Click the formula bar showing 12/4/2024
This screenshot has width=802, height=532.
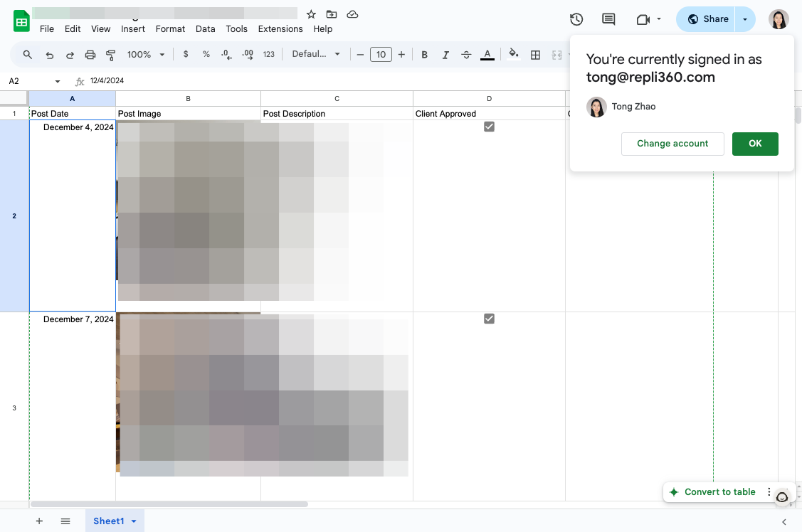(327, 81)
